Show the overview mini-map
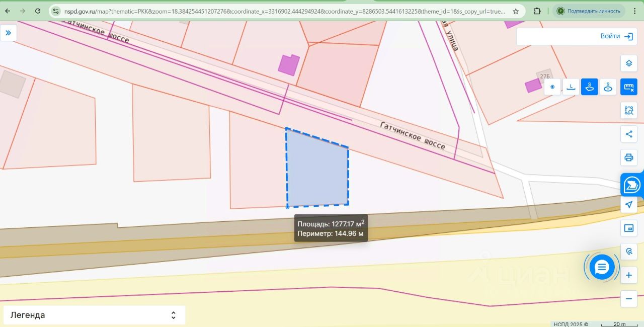 [628, 228]
